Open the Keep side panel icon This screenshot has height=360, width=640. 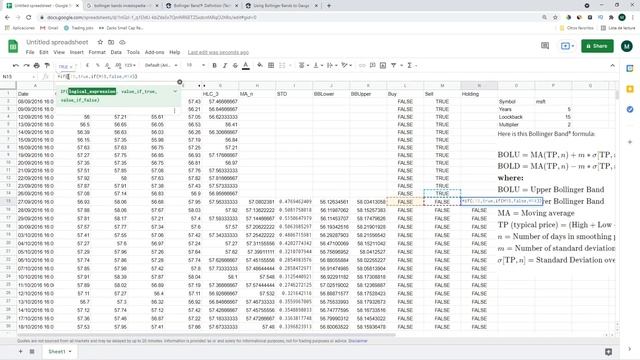click(x=630, y=89)
